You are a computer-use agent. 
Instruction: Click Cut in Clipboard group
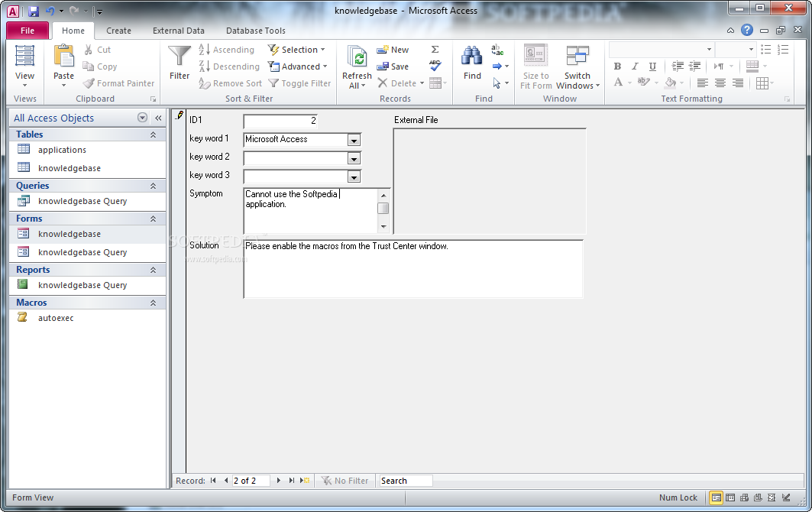[x=97, y=50]
